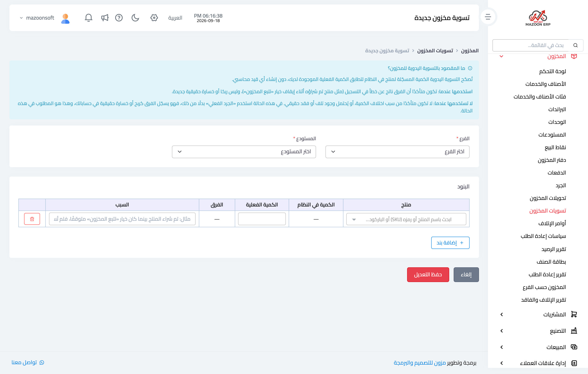This screenshot has width=588, height=374.
Task: Expand the التصنيع sidebar section
Action: [502, 331]
